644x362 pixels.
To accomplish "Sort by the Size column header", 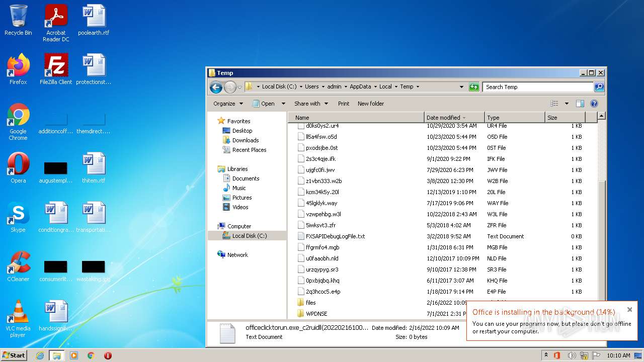I will point(565,118).
